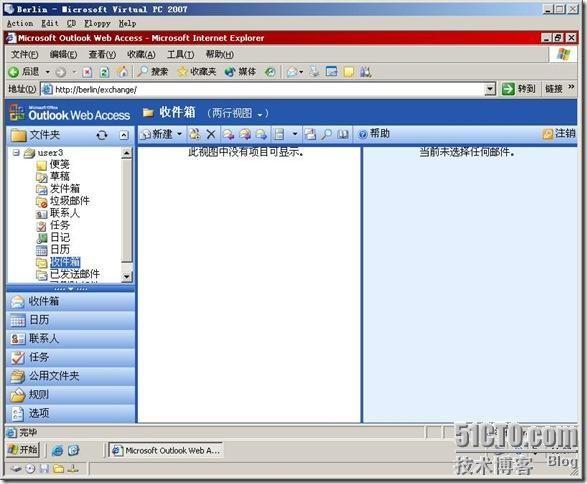The height and width of the screenshot is (484, 587).
Task: Select the 日历 folder in tree
Action: tap(60, 250)
